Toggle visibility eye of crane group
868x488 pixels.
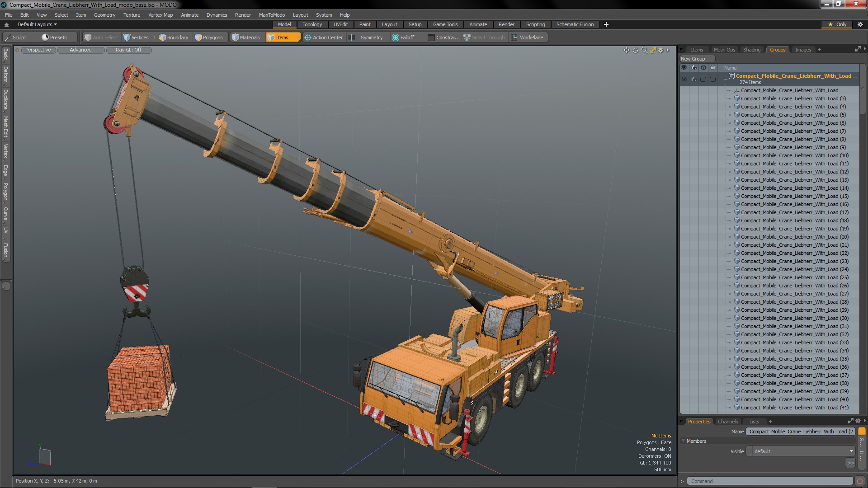click(684, 79)
